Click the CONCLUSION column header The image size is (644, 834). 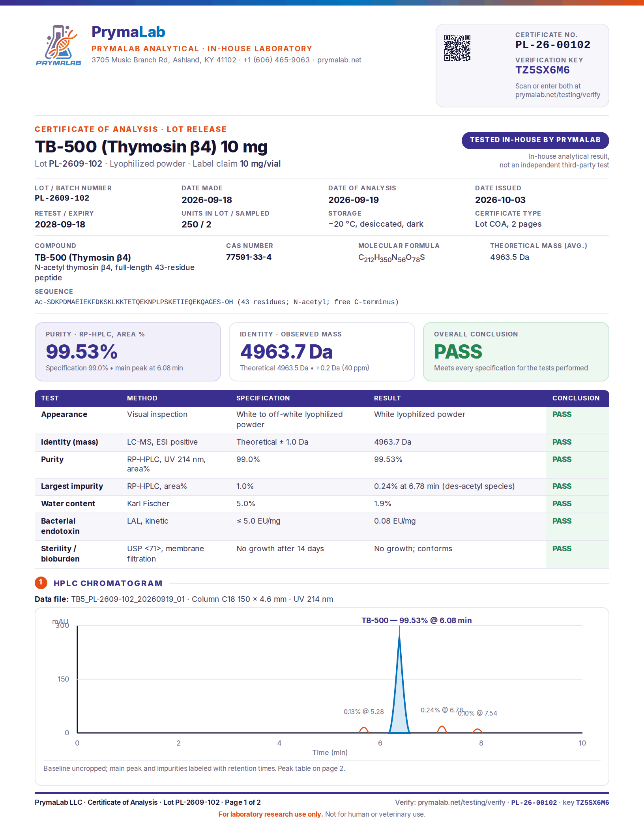[576, 398]
